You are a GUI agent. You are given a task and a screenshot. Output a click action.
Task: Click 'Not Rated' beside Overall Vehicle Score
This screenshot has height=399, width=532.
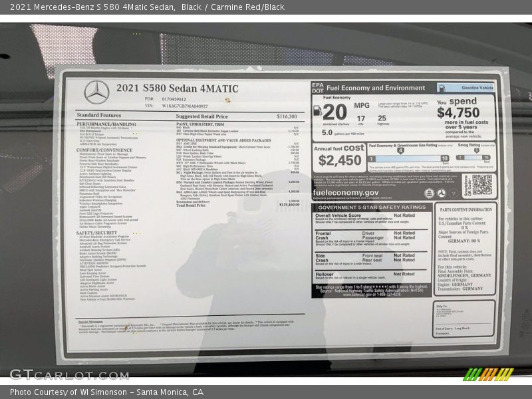404,215
